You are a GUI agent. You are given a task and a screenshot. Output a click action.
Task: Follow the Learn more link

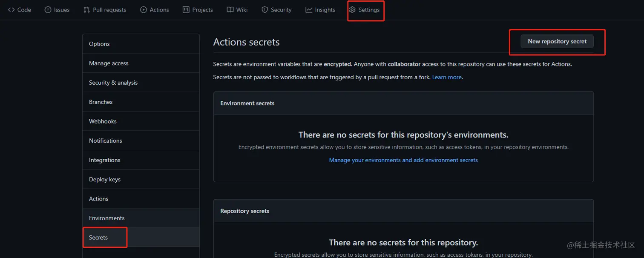[x=447, y=77]
